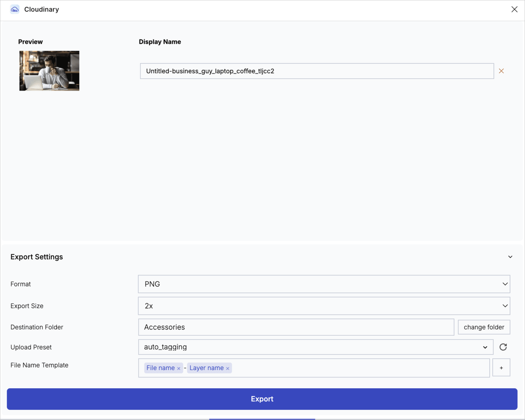Click the Display Name column label
The width and height of the screenshot is (525, 420).
160,42
